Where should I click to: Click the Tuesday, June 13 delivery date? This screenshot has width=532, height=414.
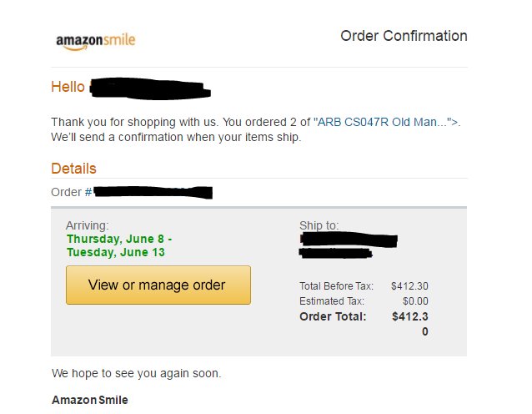coord(116,252)
